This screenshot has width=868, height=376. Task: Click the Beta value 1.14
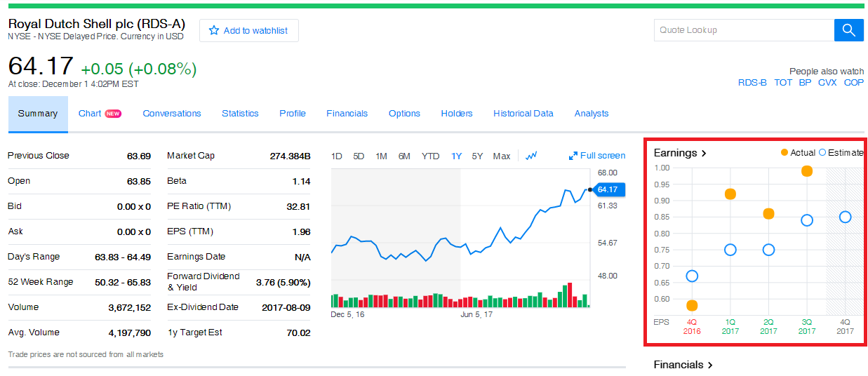302,181
